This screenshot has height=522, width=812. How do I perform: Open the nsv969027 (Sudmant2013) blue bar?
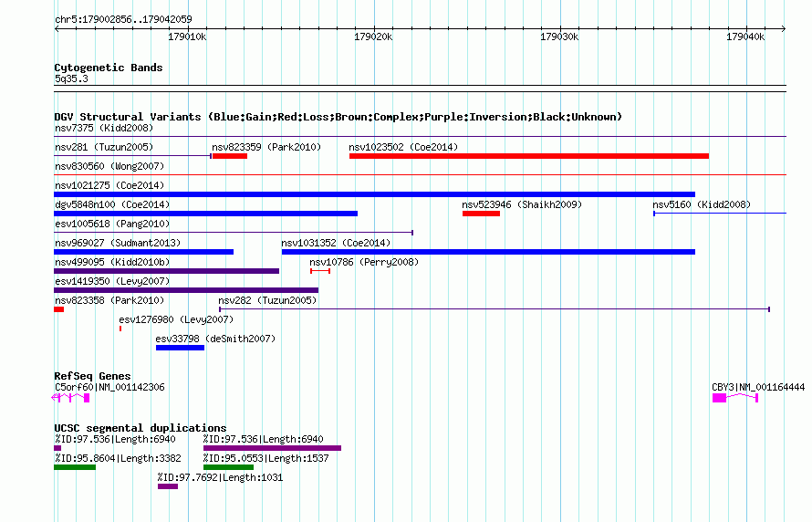[143, 252]
